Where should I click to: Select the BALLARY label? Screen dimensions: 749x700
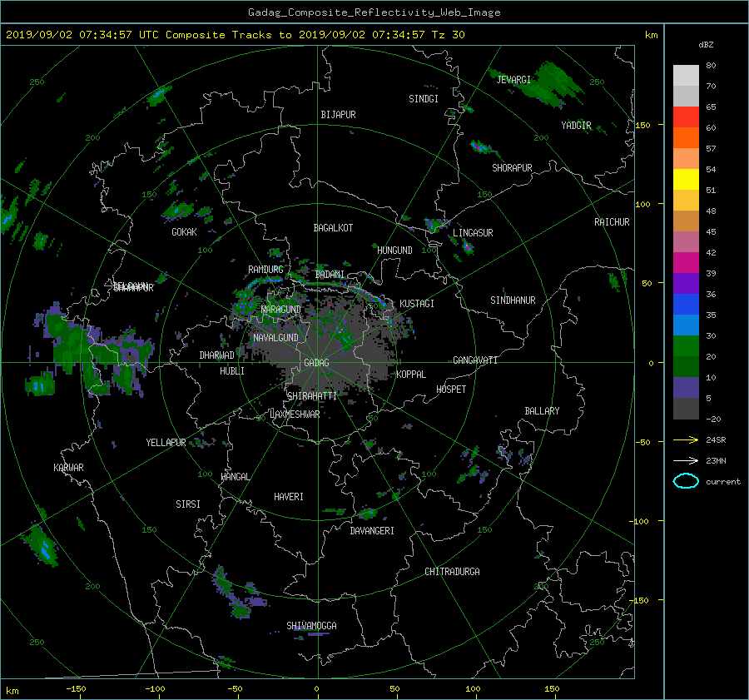coord(542,411)
